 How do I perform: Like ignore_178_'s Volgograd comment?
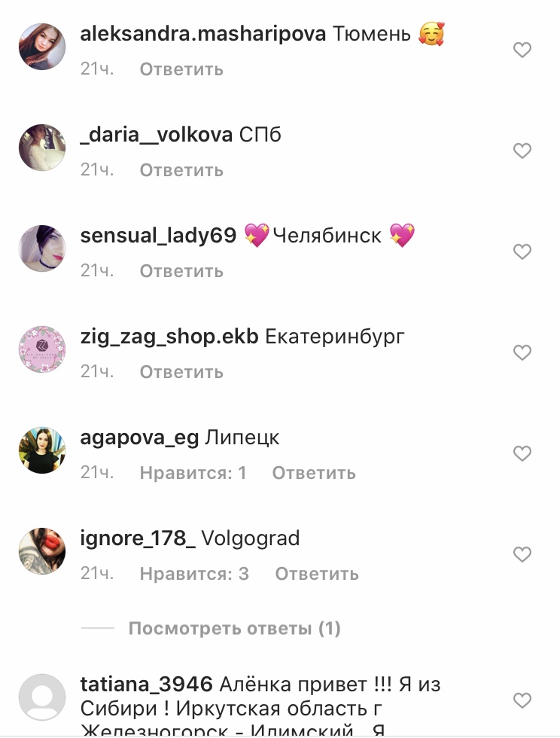[522, 554]
